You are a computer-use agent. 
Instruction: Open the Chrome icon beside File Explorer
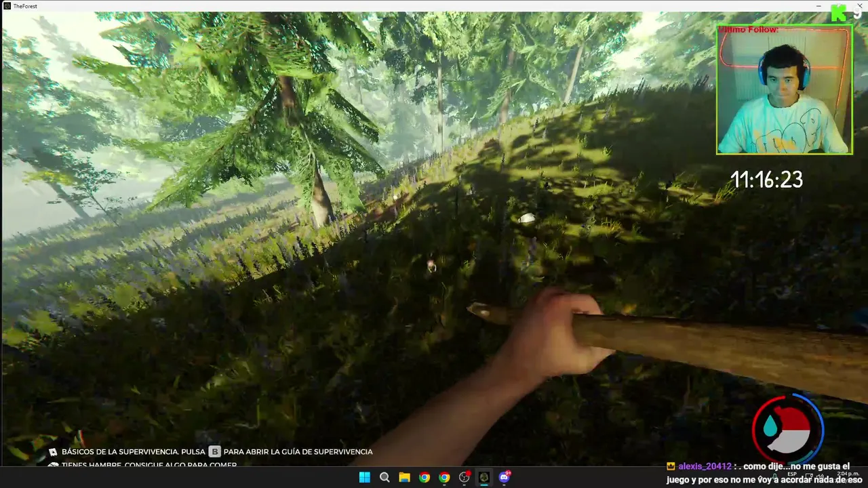click(x=424, y=477)
